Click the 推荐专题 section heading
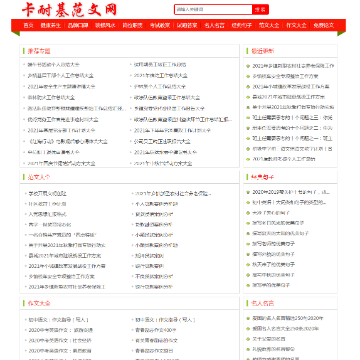This screenshot has width=360, height=360. pos(39,51)
